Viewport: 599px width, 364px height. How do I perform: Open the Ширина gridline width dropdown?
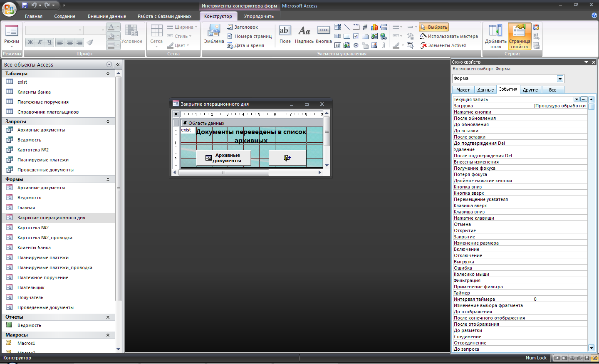coord(182,27)
